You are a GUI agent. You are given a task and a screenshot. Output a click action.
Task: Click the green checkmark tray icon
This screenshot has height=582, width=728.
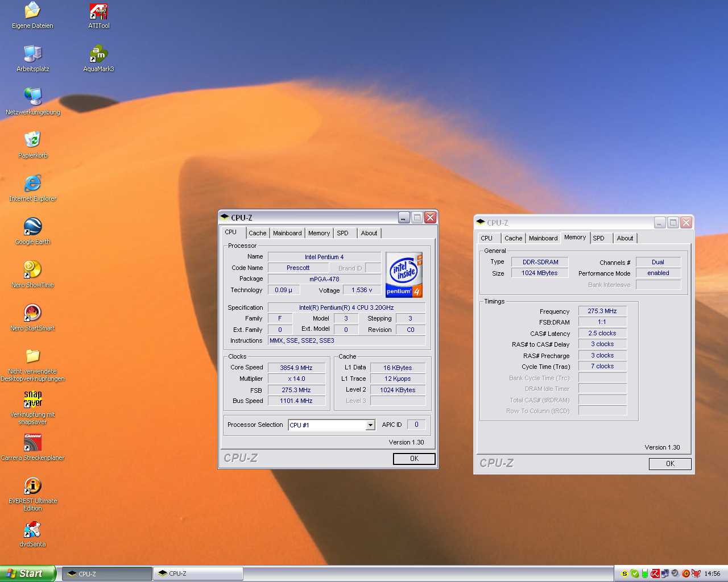tap(635, 573)
